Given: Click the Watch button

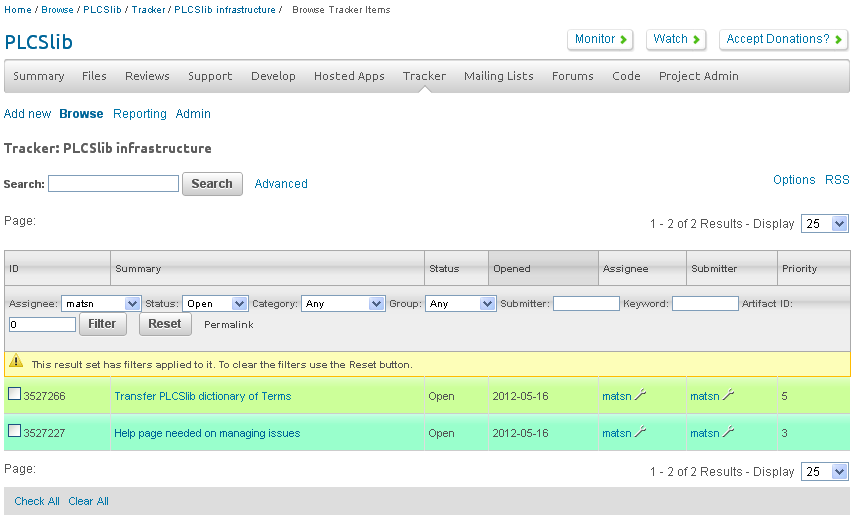Looking at the screenshot, I should [676, 39].
